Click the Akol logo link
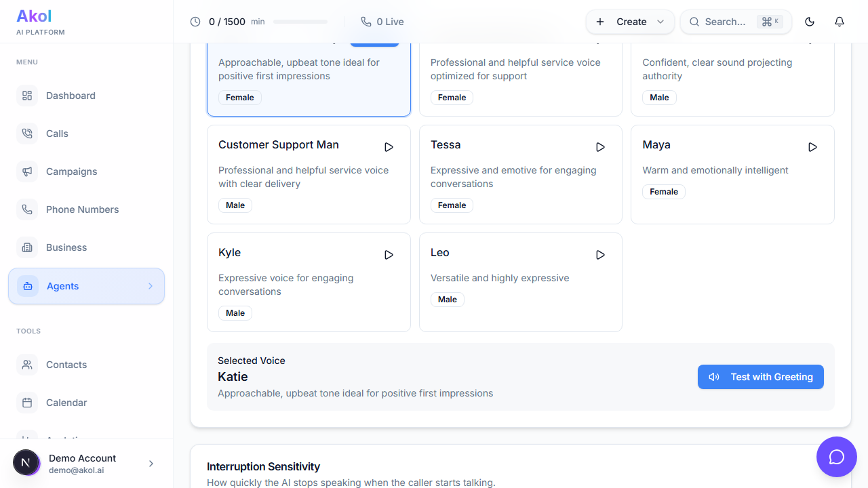868x488 pixels. coord(34,16)
